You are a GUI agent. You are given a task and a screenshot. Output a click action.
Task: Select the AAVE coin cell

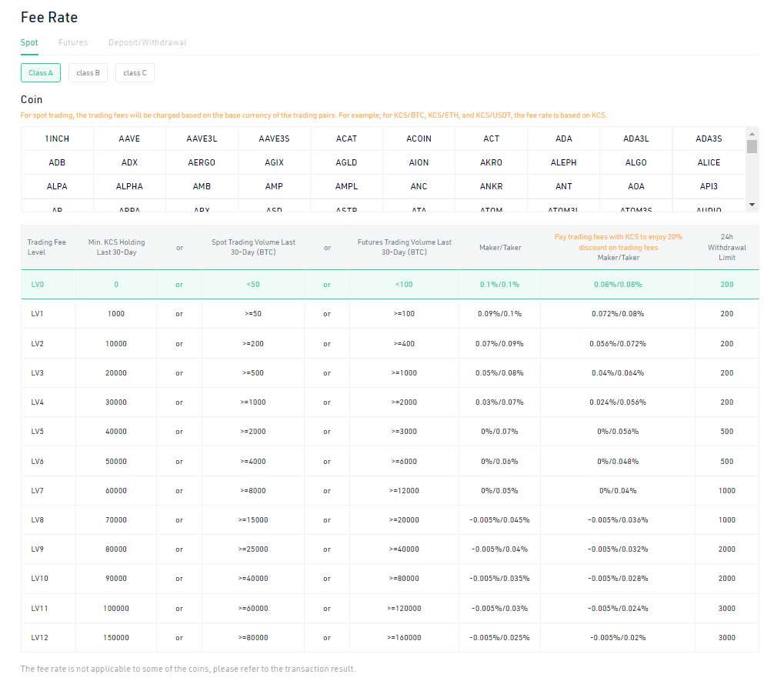tap(129, 139)
